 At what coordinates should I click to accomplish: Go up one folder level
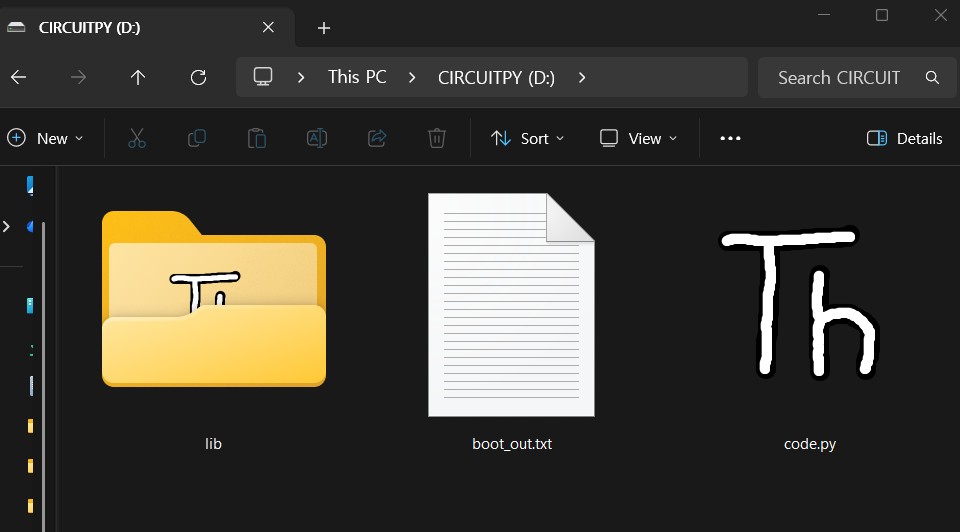click(x=138, y=77)
